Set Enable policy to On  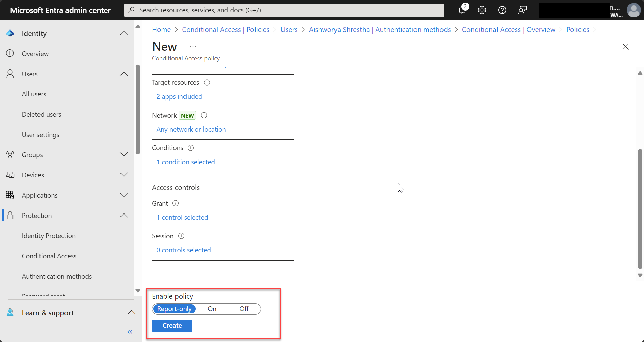coord(212,309)
